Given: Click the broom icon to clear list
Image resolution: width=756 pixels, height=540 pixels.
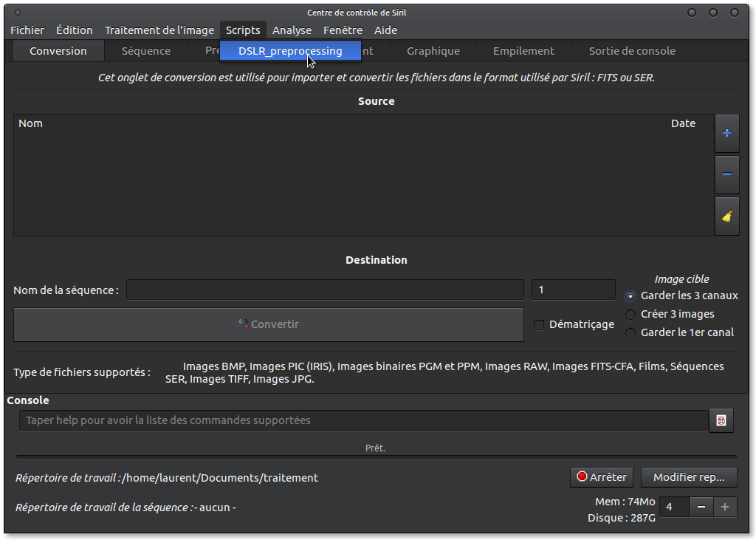Looking at the screenshot, I should click(726, 216).
